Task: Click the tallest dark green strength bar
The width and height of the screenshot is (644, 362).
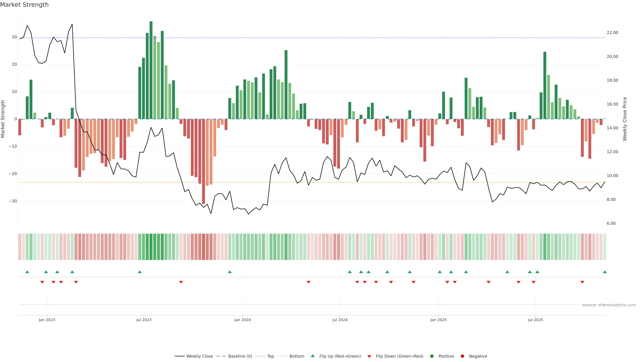Action: [151, 70]
